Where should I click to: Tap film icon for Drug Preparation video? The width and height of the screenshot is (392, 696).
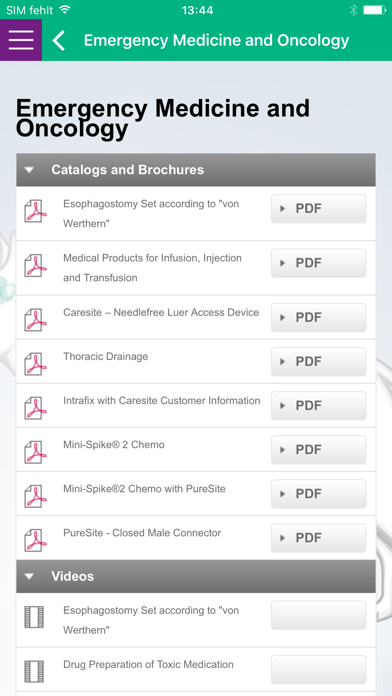pyautogui.click(x=34, y=672)
